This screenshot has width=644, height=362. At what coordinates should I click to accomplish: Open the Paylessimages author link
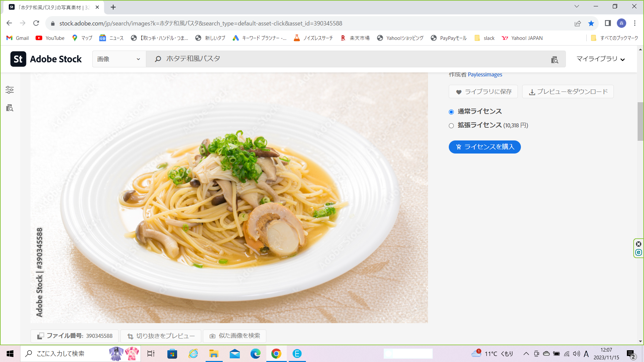pyautogui.click(x=485, y=74)
